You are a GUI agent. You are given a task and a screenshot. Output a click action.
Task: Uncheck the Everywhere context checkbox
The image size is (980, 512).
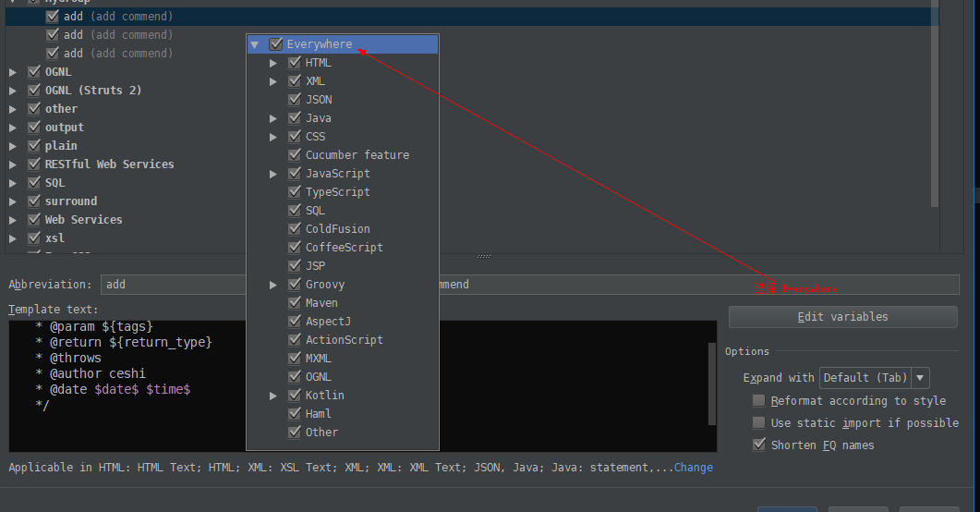pos(275,44)
